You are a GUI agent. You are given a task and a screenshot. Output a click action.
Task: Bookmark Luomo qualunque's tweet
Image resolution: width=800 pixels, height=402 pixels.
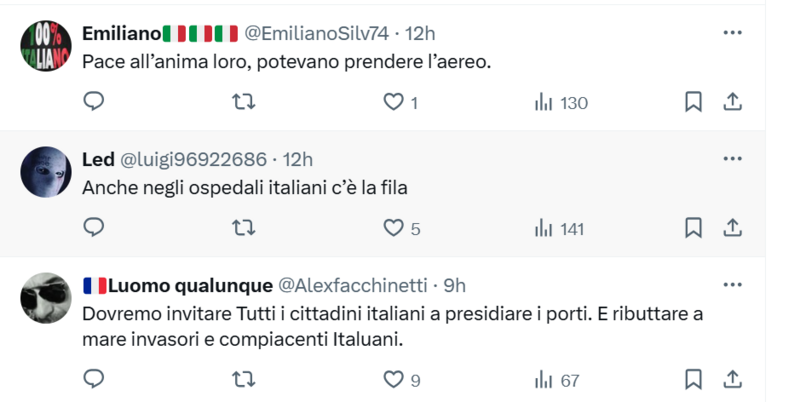[692, 379]
